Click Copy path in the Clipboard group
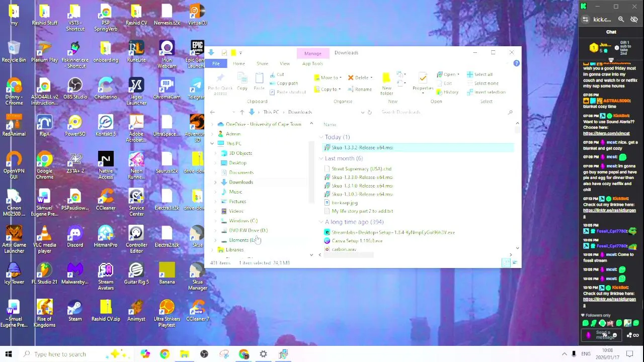Viewport: 644px width, 362px height. tap(283, 83)
